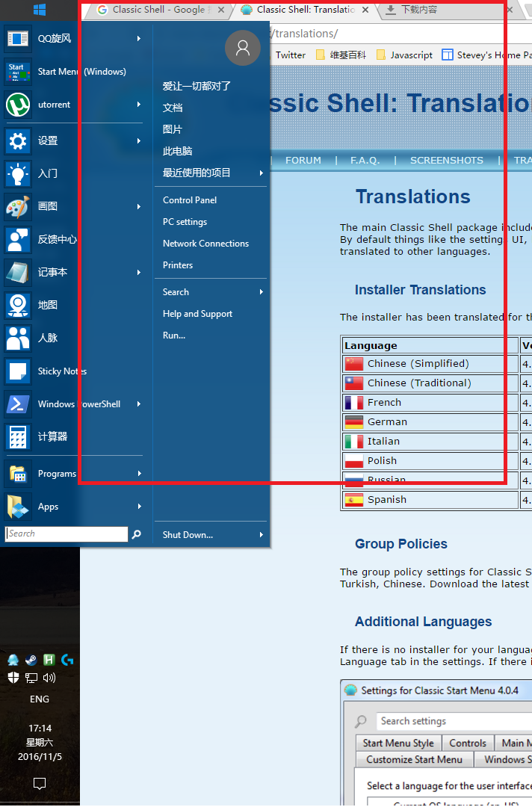532x807 pixels.
Task: Click Chinese (Simplified) table row
Action: [430, 363]
